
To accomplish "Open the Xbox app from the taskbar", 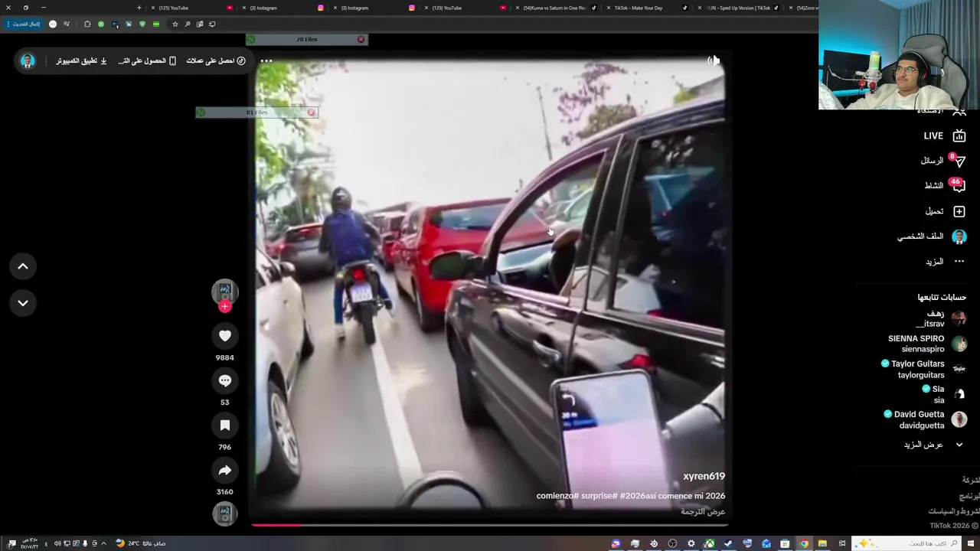I will [x=709, y=543].
